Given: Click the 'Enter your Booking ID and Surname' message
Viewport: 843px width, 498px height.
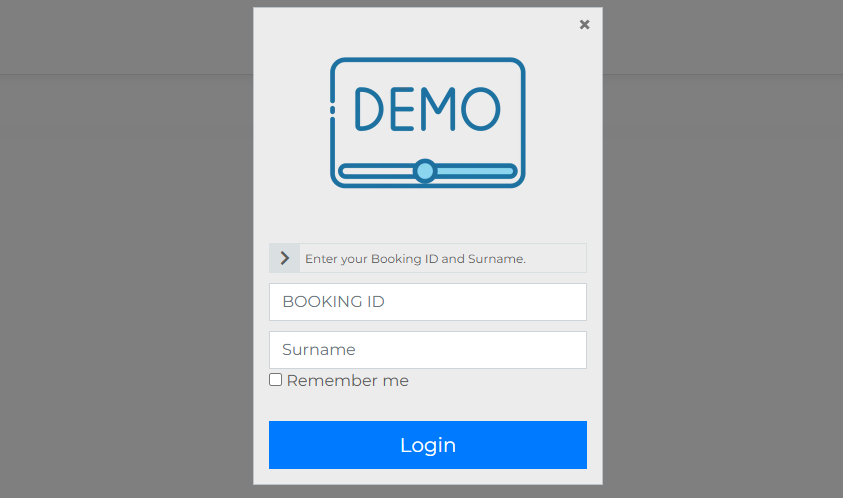Looking at the screenshot, I should [x=415, y=259].
